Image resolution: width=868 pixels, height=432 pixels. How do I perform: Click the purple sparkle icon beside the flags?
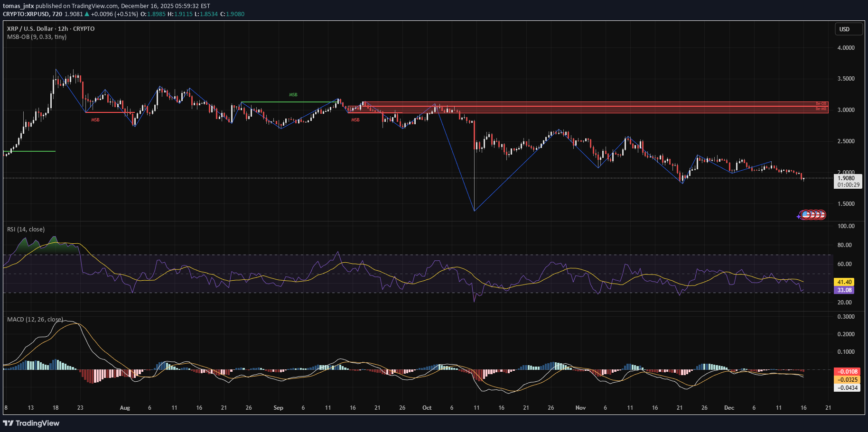point(799,216)
